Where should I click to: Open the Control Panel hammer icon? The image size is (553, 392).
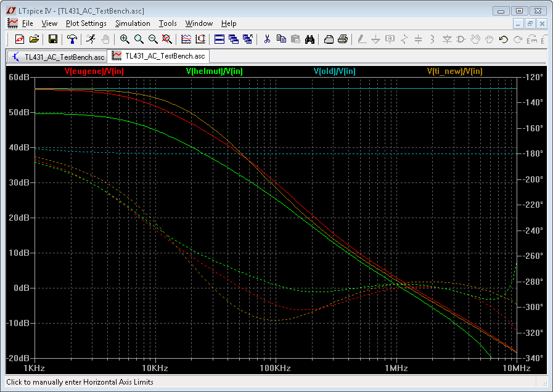(x=72, y=39)
